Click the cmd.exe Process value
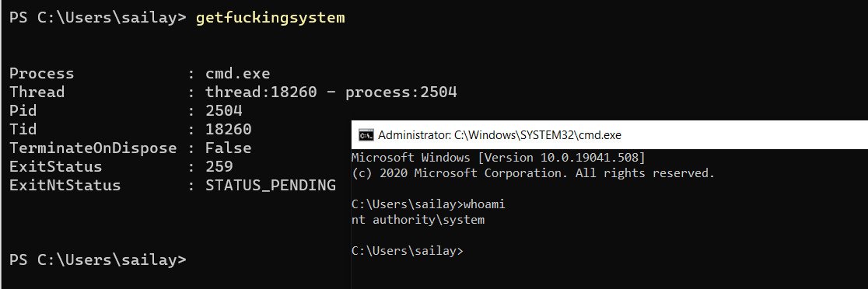Screen dimensions: 868x289 237,74
